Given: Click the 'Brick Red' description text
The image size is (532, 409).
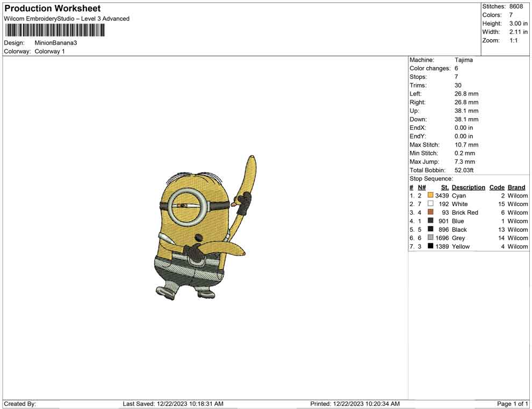Looking at the screenshot, I should pyautogui.click(x=465, y=213).
